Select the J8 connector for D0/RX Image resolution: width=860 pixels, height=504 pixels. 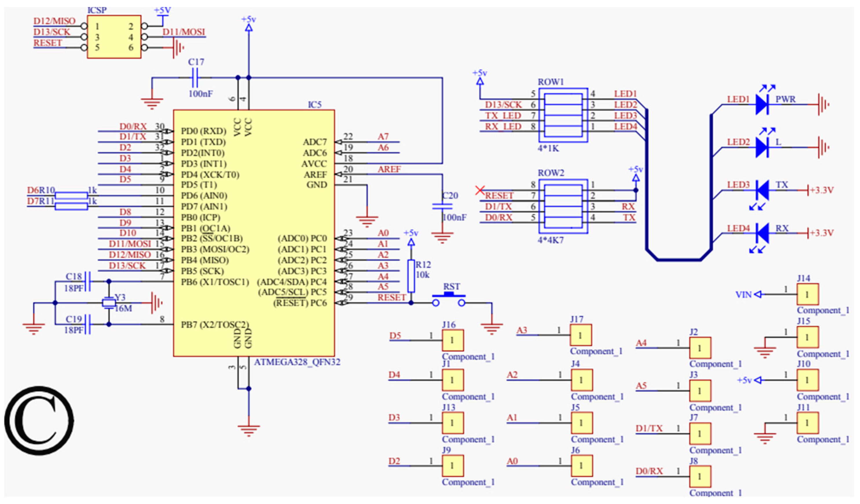pos(700,476)
